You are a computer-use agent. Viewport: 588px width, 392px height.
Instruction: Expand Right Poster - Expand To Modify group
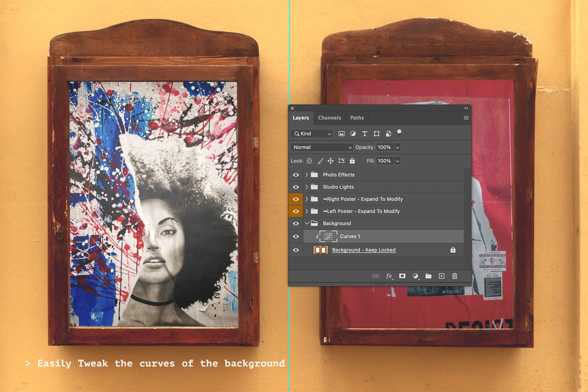pyautogui.click(x=307, y=199)
